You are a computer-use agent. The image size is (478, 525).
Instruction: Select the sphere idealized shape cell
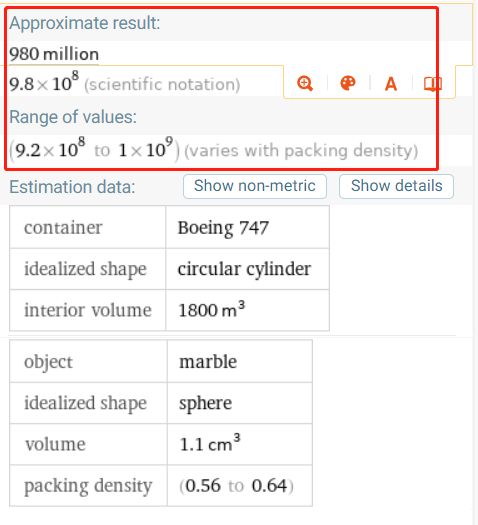pyautogui.click(x=240, y=403)
